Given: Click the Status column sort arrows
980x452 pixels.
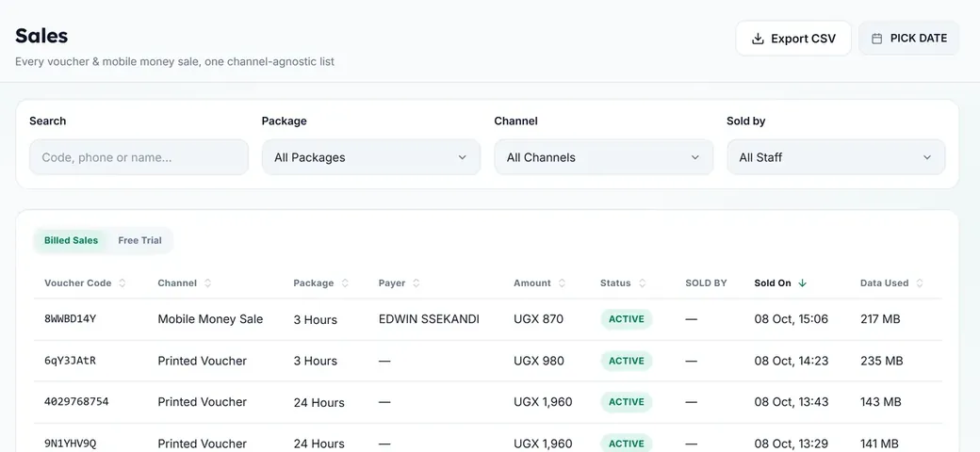Looking at the screenshot, I should pyautogui.click(x=642, y=282).
